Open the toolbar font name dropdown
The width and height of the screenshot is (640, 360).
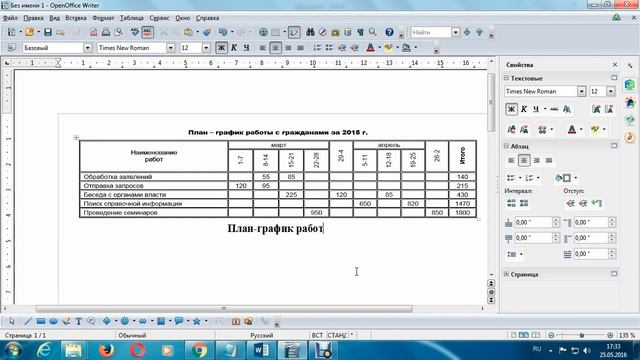(x=171, y=48)
